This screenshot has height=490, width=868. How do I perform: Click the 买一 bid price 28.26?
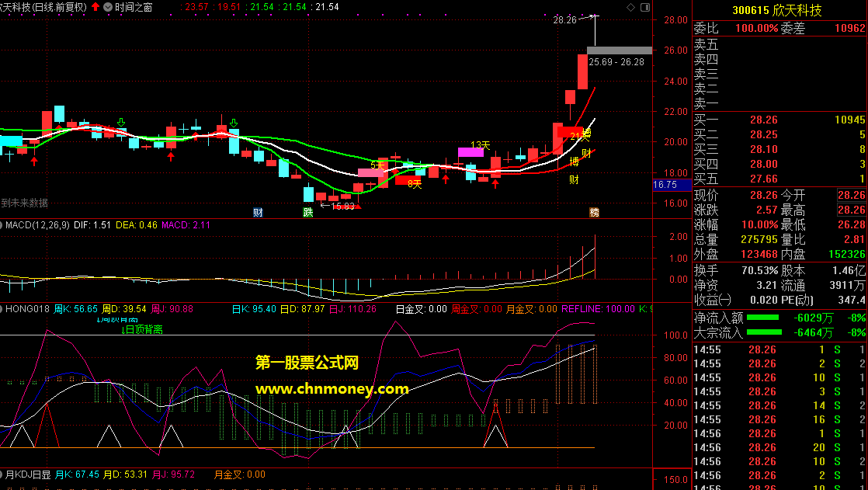764,120
